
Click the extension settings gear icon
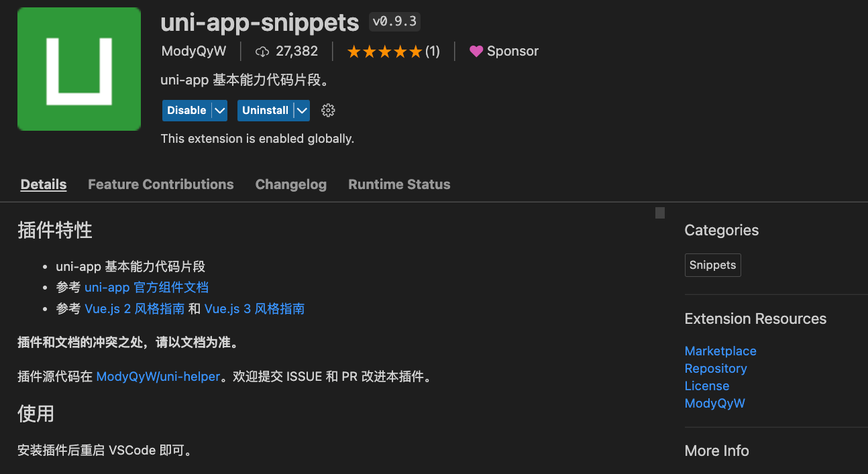pyautogui.click(x=328, y=111)
